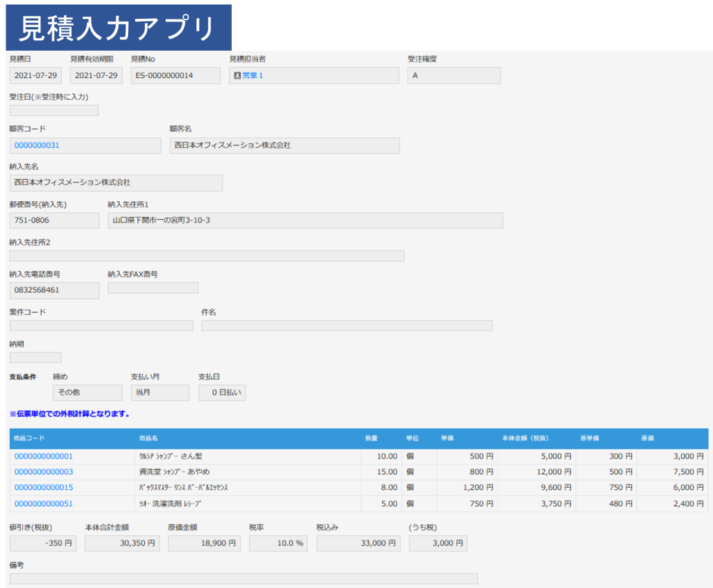Image resolution: width=713 pixels, height=588 pixels.
Task: Open product code 0000000000051 link
Action: 44,504
